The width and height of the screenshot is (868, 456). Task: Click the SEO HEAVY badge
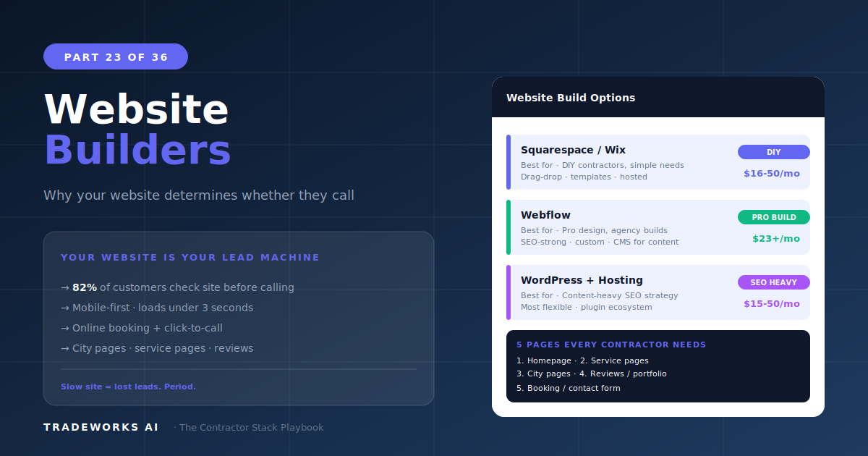(774, 282)
